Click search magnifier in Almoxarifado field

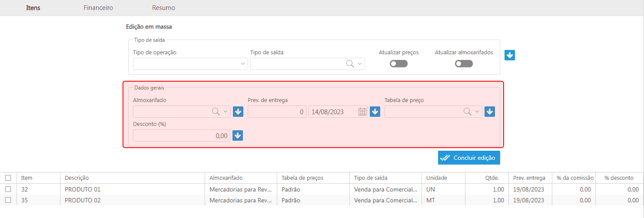[216, 112]
